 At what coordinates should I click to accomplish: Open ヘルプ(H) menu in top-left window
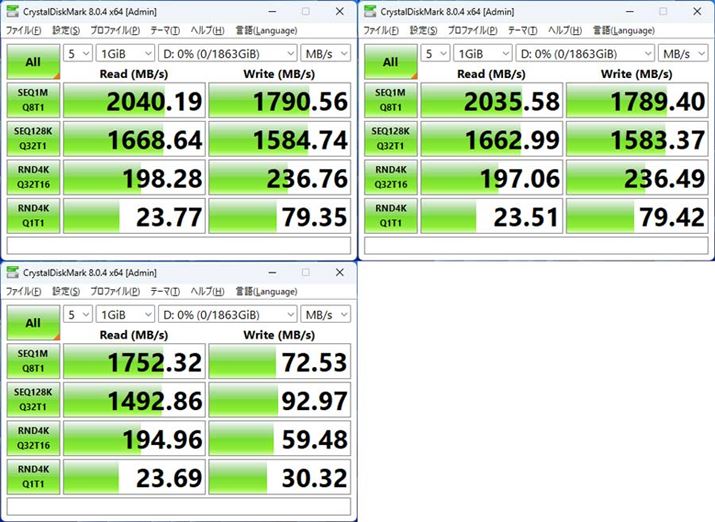[207, 31]
